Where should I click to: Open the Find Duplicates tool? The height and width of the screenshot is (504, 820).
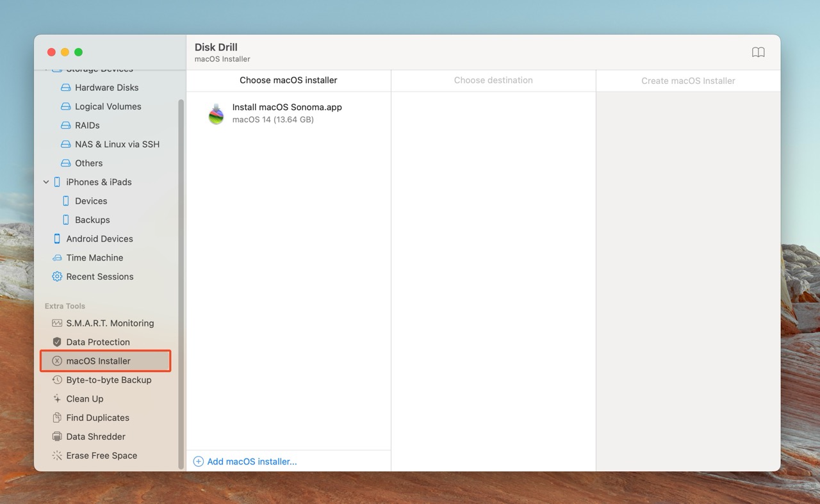(97, 418)
